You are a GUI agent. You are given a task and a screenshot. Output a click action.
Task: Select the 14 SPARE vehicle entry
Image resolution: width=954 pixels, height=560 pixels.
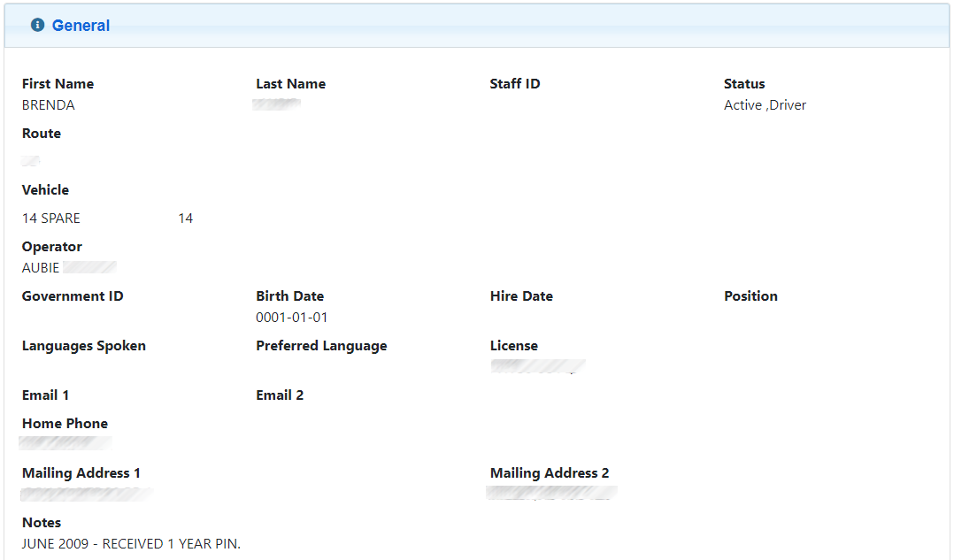[x=51, y=219]
